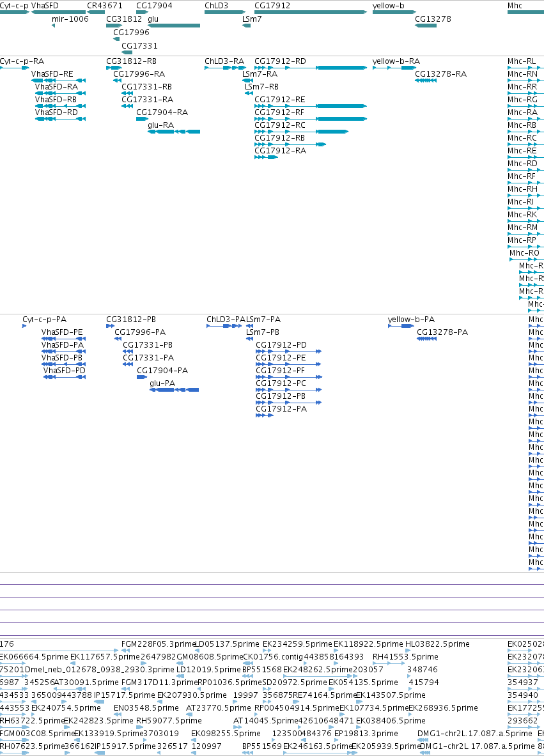The height and width of the screenshot is (756, 544).
Task: Click the Mhc-RK transcript label
Action: coord(522,215)
